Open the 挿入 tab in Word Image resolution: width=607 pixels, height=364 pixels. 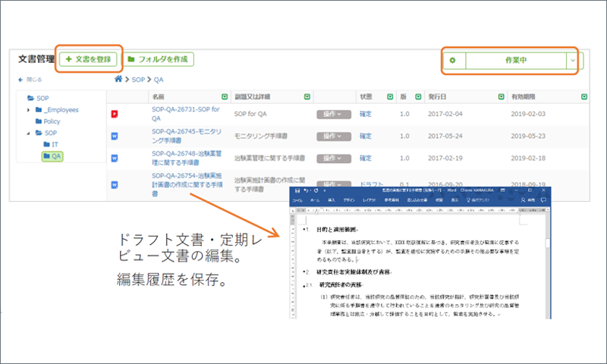click(x=332, y=200)
